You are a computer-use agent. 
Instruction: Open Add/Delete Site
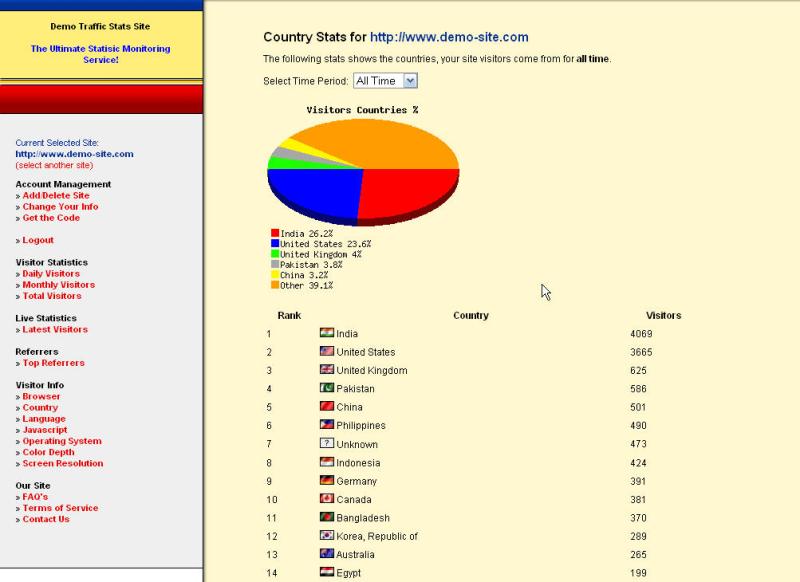coord(56,195)
